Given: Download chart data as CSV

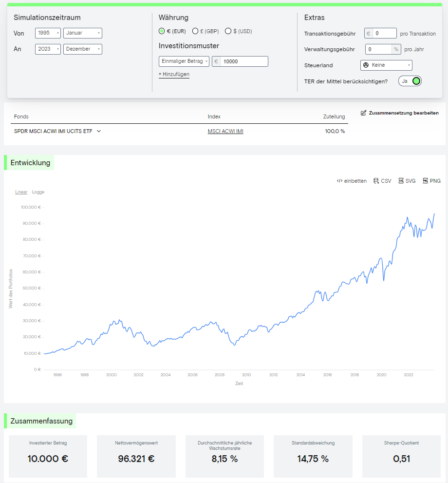Looking at the screenshot, I should tap(376, 181).
